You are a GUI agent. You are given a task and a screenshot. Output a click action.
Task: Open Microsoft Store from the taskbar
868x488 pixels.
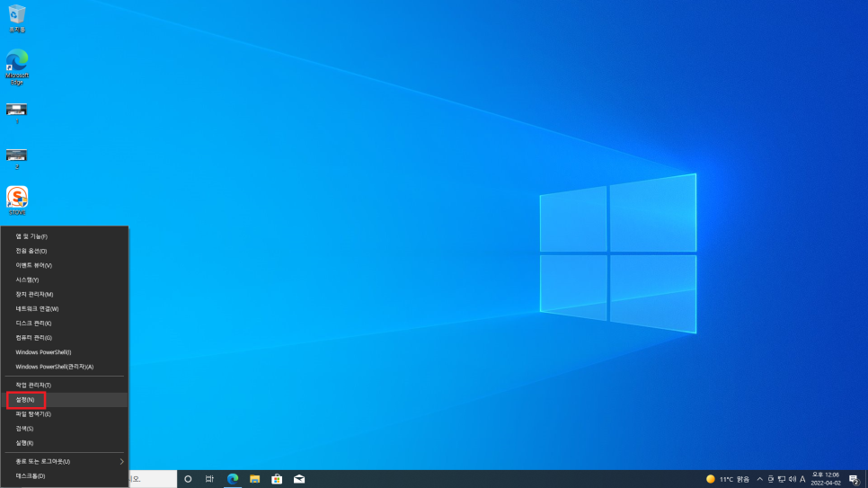(x=277, y=479)
